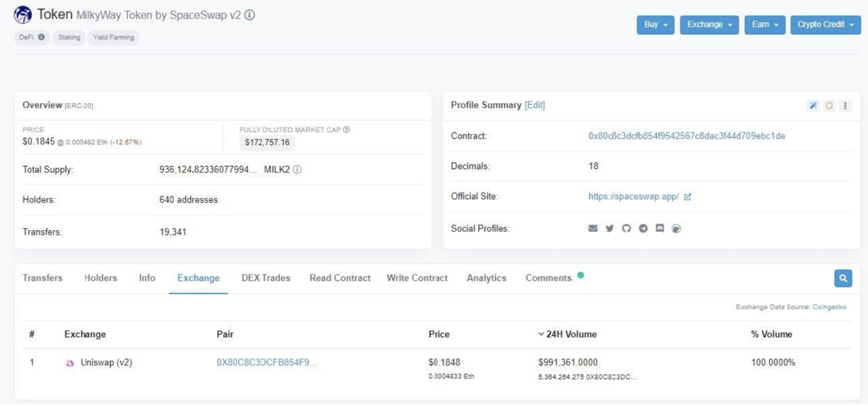Image resolution: width=868 pixels, height=406 pixels.
Task: Click the Exchange column header
Action: (85, 334)
